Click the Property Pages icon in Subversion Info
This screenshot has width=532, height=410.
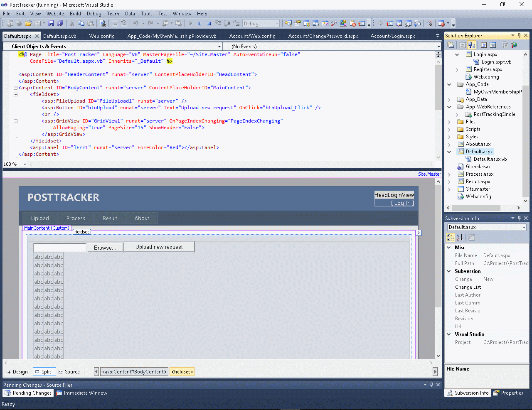(472, 238)
